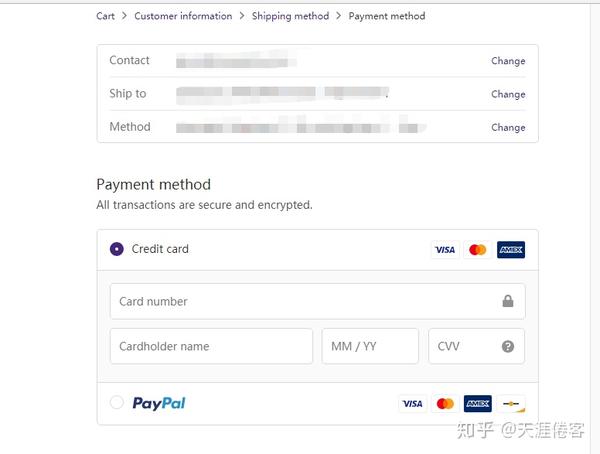
Task: Click the Mastercard logo beside Credit card
Action: [478, 250]
